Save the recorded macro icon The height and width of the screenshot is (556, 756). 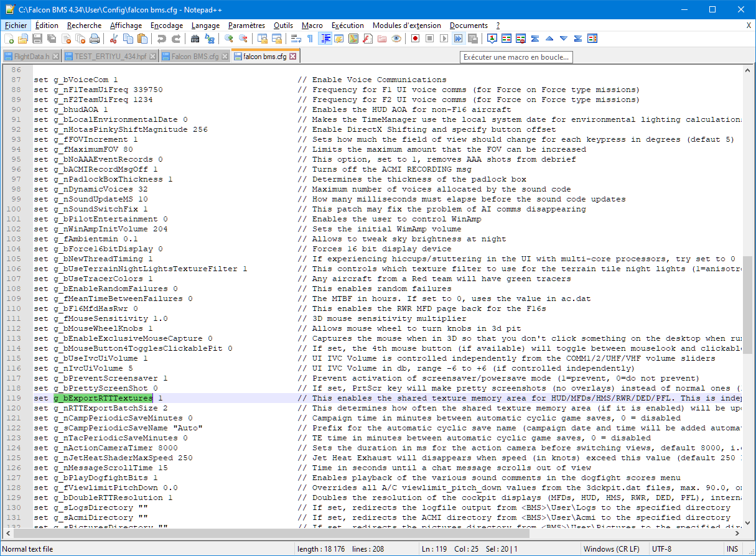click(473, 39)
